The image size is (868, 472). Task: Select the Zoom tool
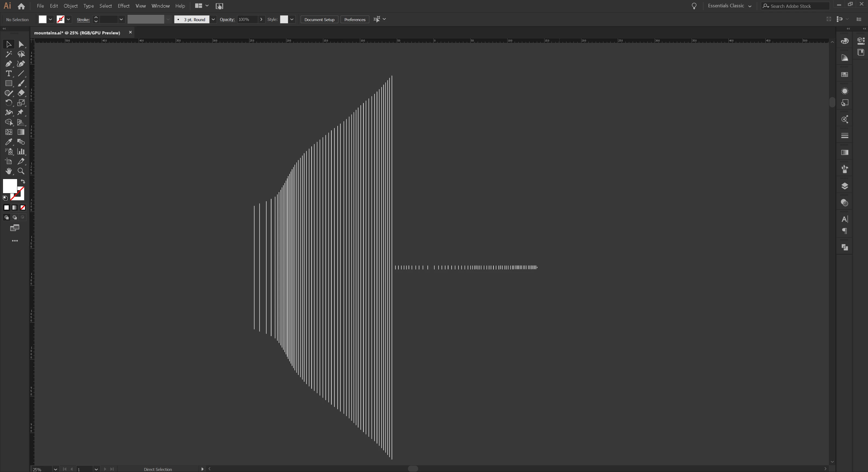(x=21, y=171)
